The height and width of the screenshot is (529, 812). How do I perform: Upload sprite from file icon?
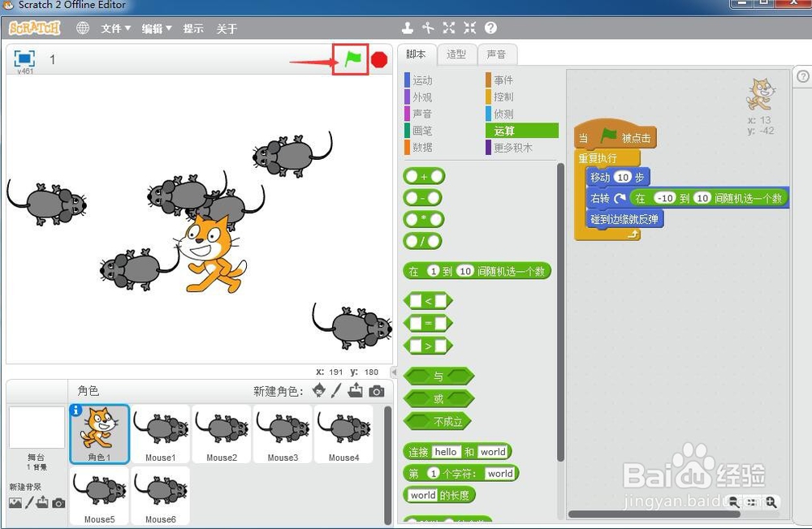[x=356, y=391]
